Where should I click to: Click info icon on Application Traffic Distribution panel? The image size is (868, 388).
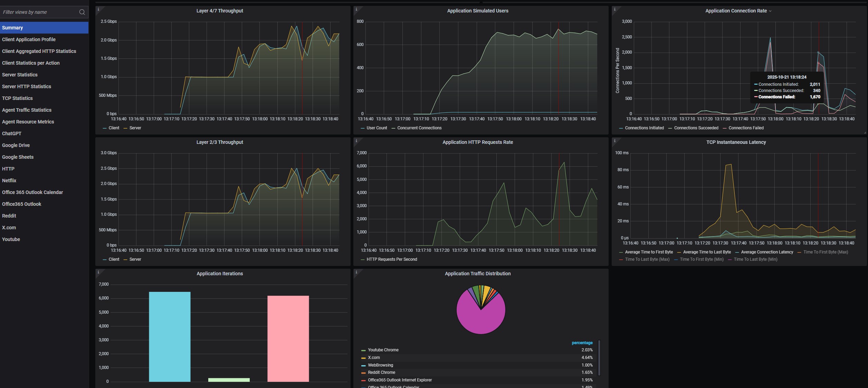pos(356,272)
